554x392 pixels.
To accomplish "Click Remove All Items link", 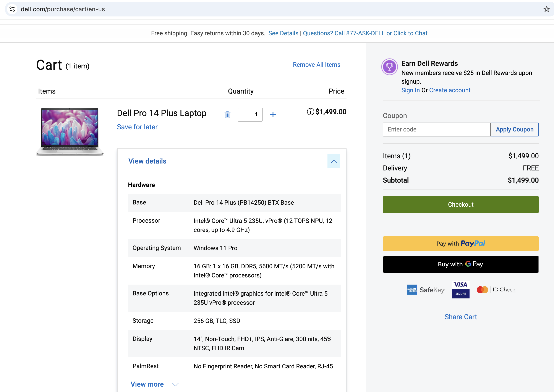I will [x=316, y=65].
